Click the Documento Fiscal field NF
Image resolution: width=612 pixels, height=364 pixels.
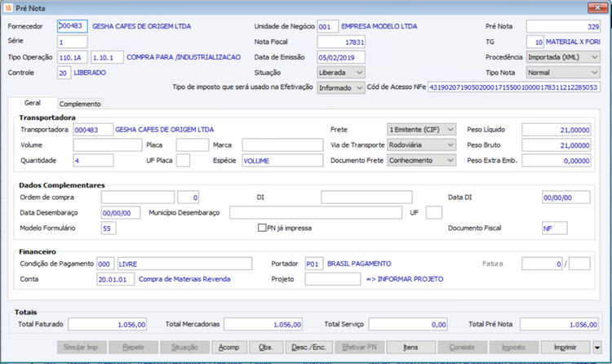tap(555, 228)
